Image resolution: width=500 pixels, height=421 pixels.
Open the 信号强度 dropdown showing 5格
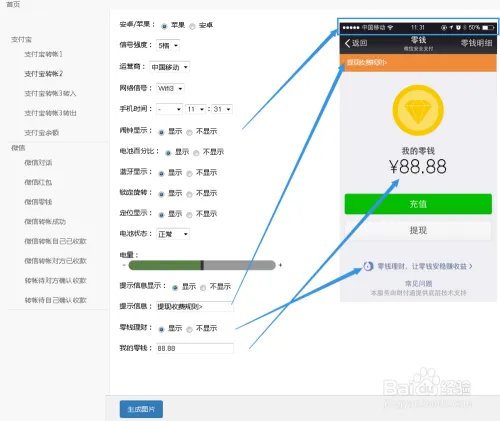point(168,46)
